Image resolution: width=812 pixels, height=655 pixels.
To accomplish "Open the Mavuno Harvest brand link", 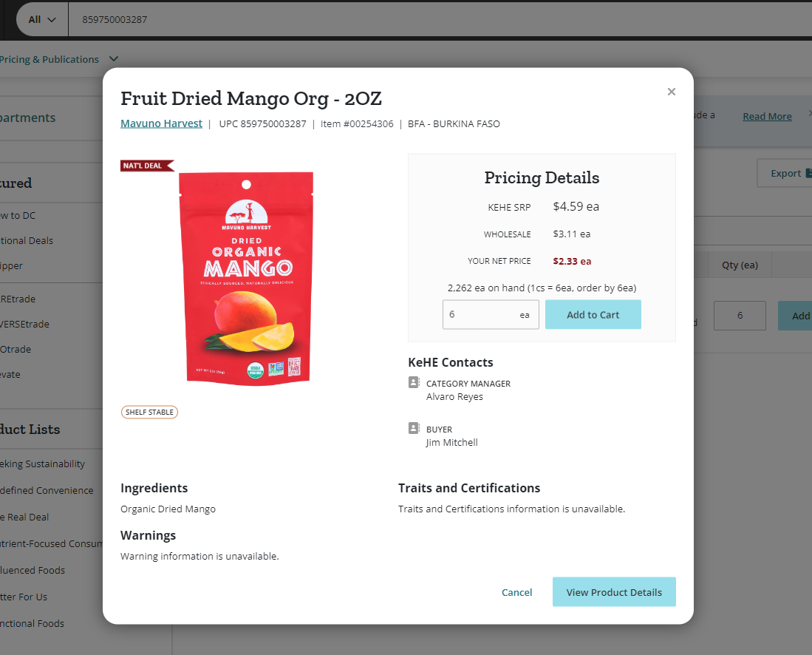I will [x=161, y=124].
